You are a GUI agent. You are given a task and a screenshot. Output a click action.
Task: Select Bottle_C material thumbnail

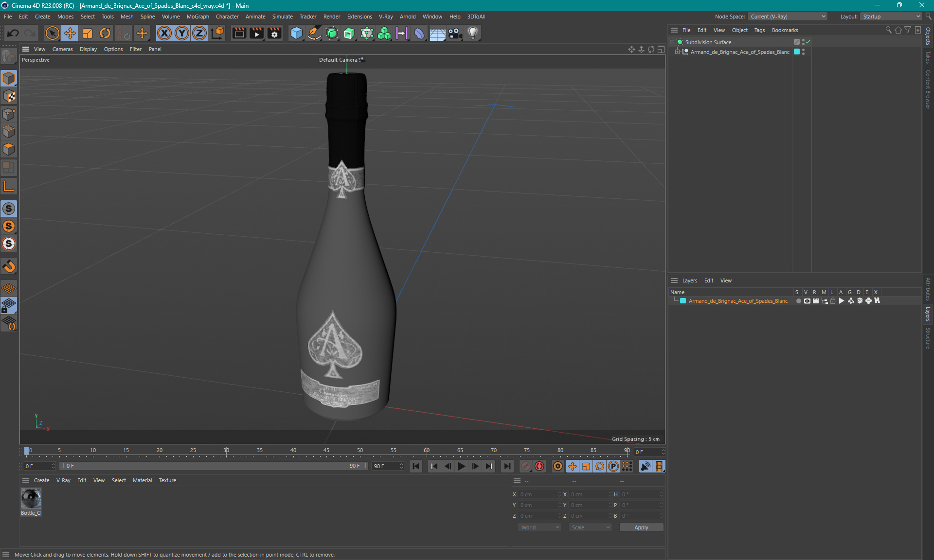31,499
